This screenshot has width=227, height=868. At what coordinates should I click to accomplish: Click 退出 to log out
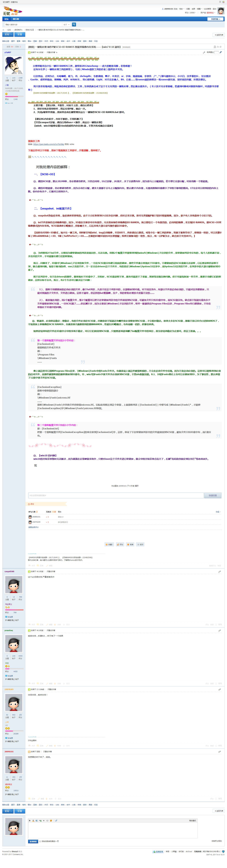[x=215, y=9]
